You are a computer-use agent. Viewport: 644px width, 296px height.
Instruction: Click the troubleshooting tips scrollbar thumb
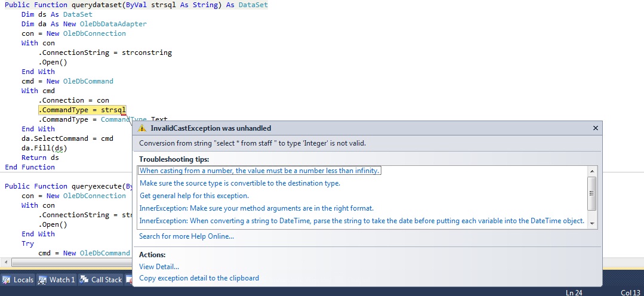(592, 193)
